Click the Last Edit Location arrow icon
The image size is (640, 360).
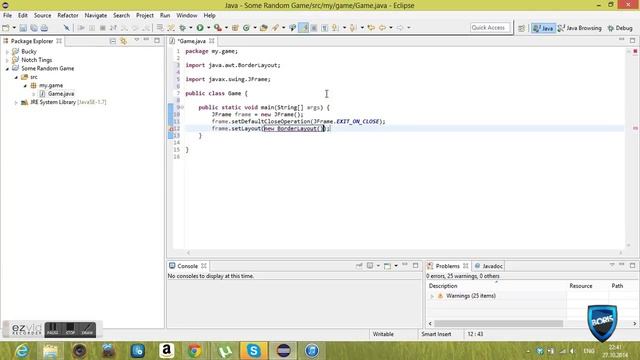[x=371, y=28]
